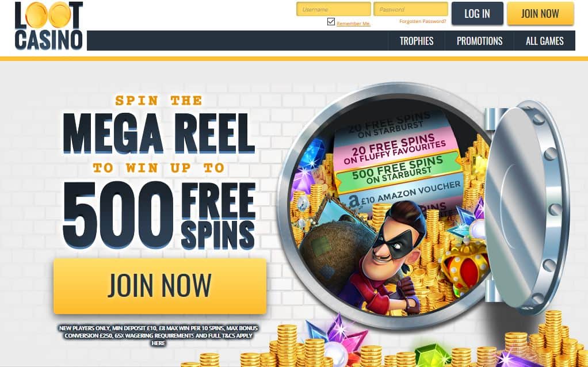Click the header Join Now button
The width and height of the screenshot is (588, 367).
tap(540, 13)
